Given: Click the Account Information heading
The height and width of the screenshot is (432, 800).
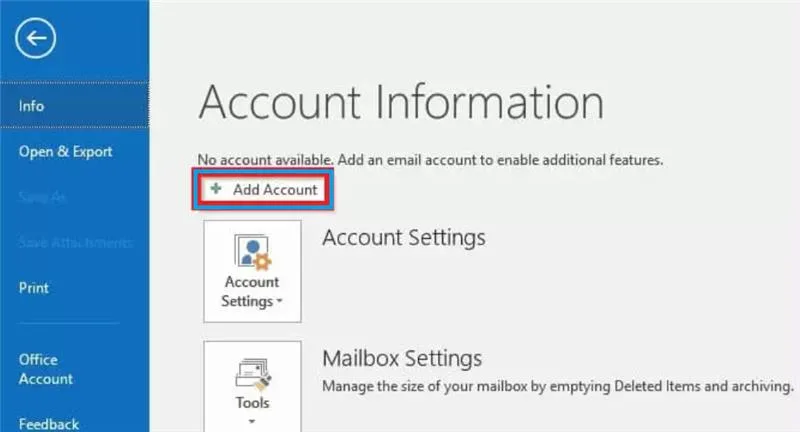Looking at the screenshot, I should pyautogui.click(x=401, y=103).
